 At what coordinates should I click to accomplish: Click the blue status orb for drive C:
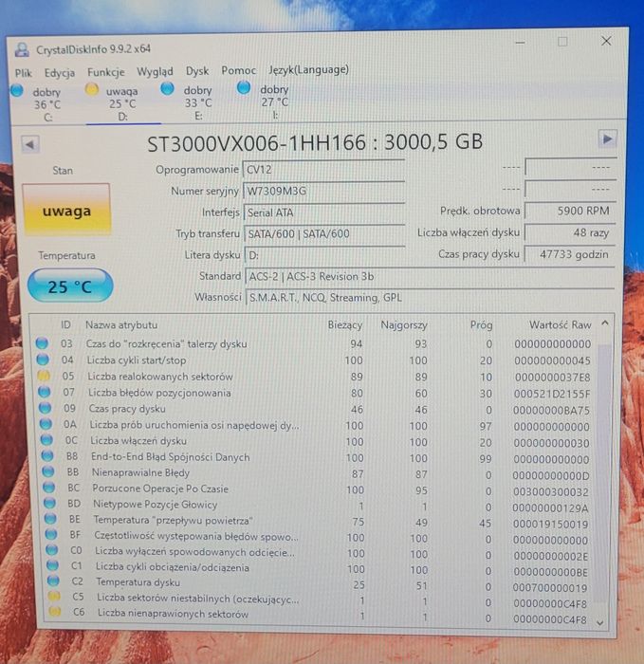[x=17, y=91]
